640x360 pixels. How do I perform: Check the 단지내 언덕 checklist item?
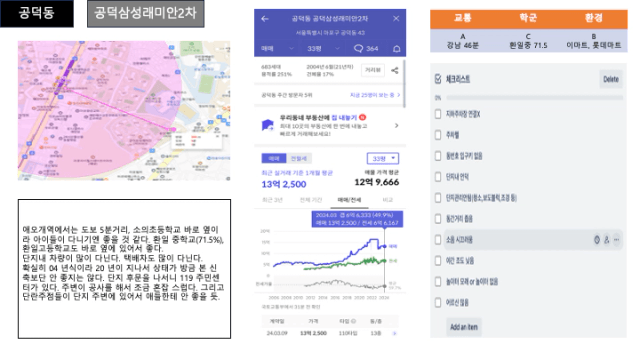point(438,177)
